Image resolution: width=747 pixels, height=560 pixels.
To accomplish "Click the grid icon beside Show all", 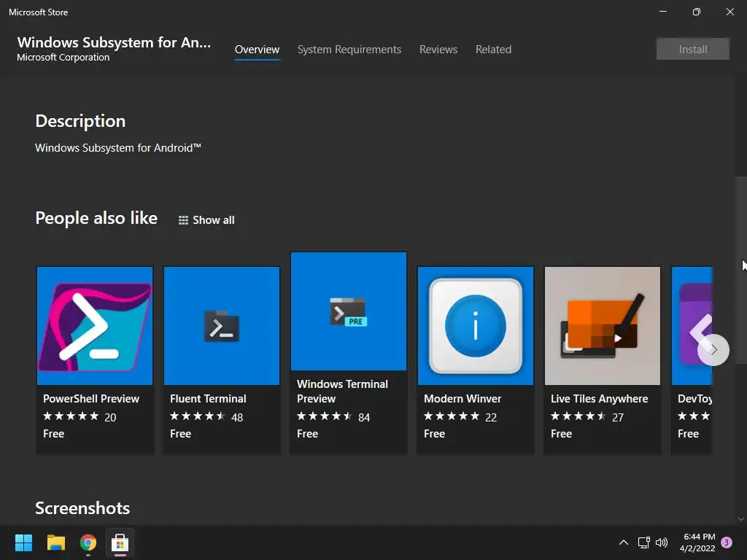I will click(x=183, y=220).
